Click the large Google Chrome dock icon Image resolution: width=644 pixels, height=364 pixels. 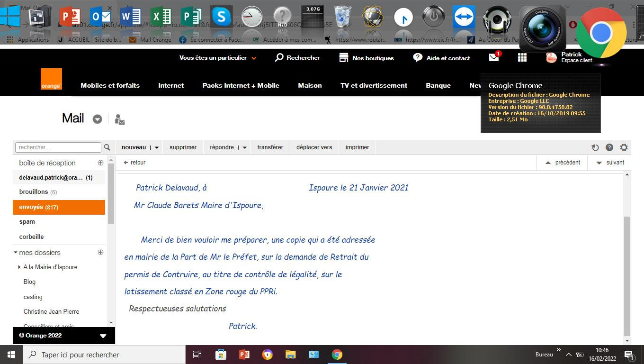pos(601,33)
